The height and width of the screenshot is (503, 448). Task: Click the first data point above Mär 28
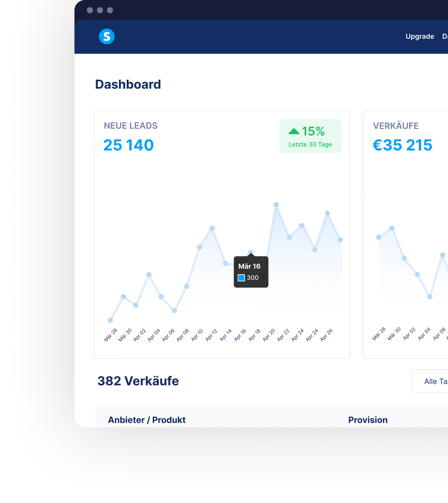coord(110,320)
